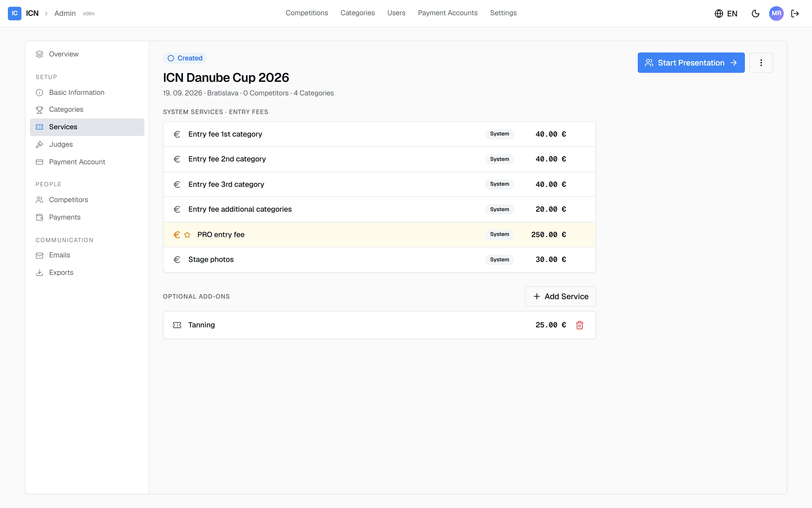Open language selector globe icon
The image size is (812, 508).
coord(719,14)
